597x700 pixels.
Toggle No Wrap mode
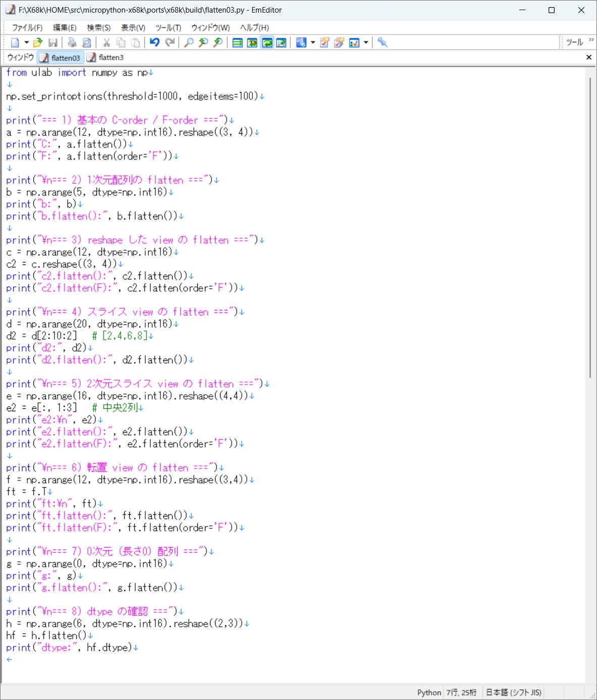point(237,43)
